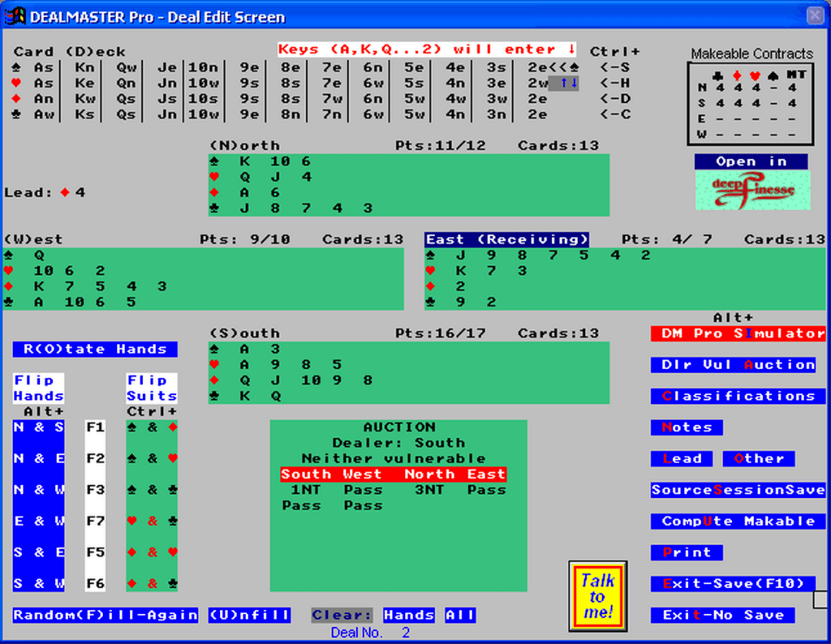Click the auction column header row
The width and height of the screenshot is (831, 644).
394,474
